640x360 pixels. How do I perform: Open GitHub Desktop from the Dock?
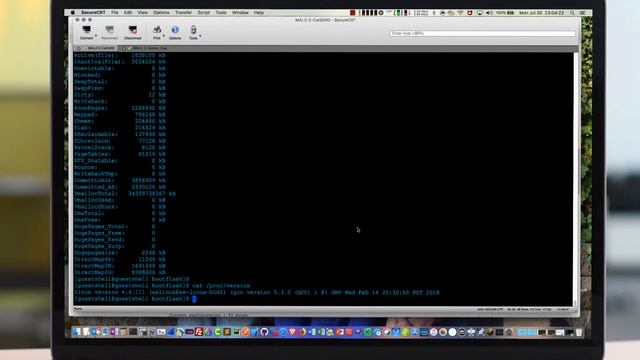[x=264, y=332]
